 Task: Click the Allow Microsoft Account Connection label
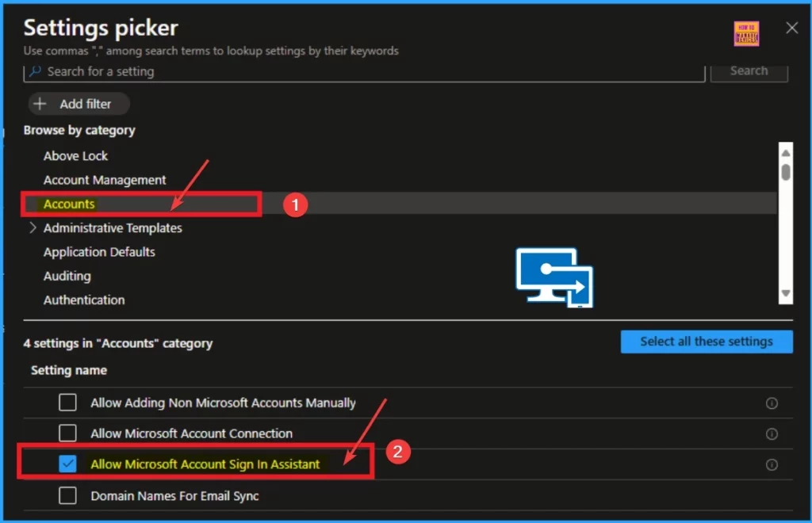coord(192,433)
